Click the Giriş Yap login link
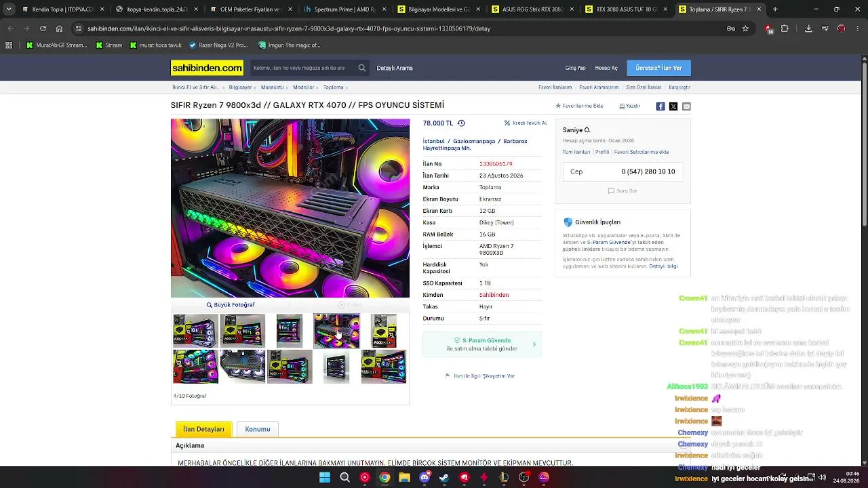Screen dimensions: 868x488 (575, 68)
